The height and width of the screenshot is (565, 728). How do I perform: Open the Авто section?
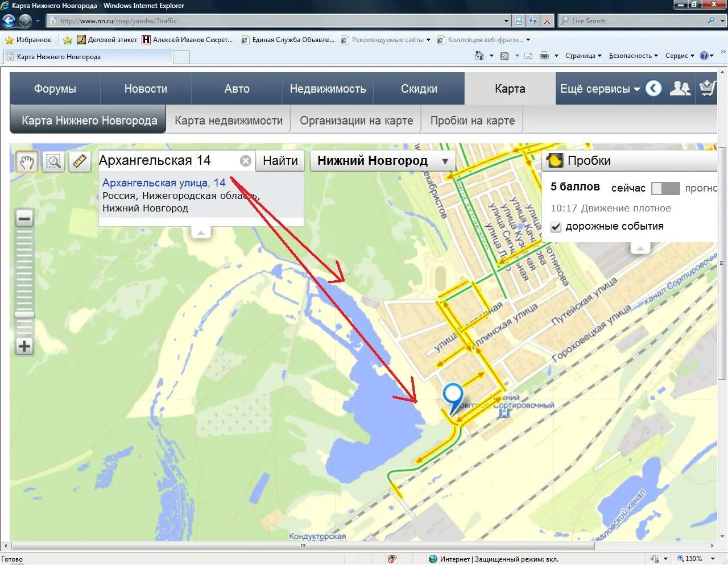(237, 89)
